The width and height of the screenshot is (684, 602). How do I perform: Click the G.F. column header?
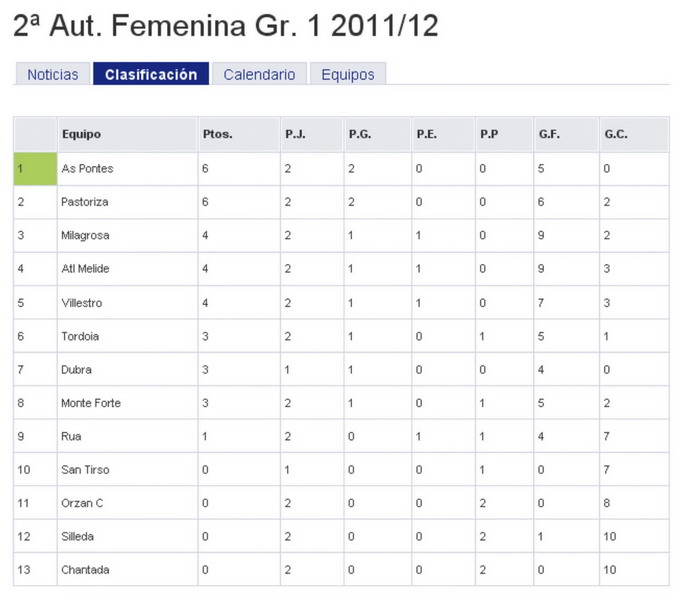[549, 134]
